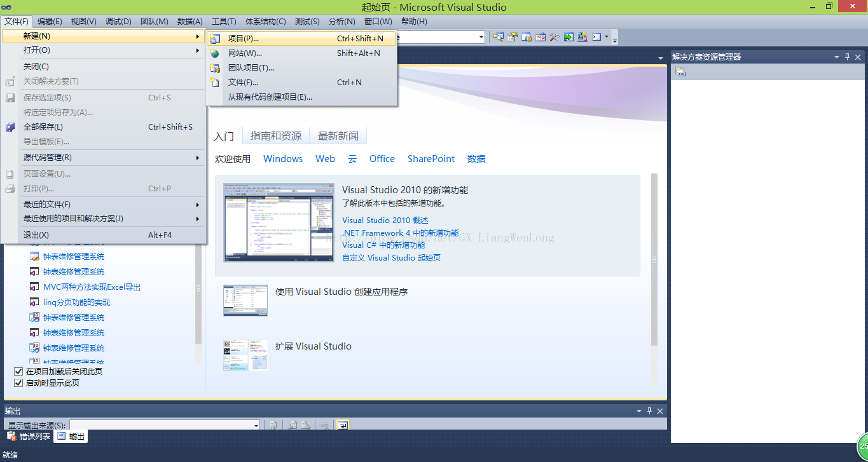This screenshot has width=868, height=462.
Task: Close the 解决方案资源管理器 panel
Action: [x=857, y=57]
